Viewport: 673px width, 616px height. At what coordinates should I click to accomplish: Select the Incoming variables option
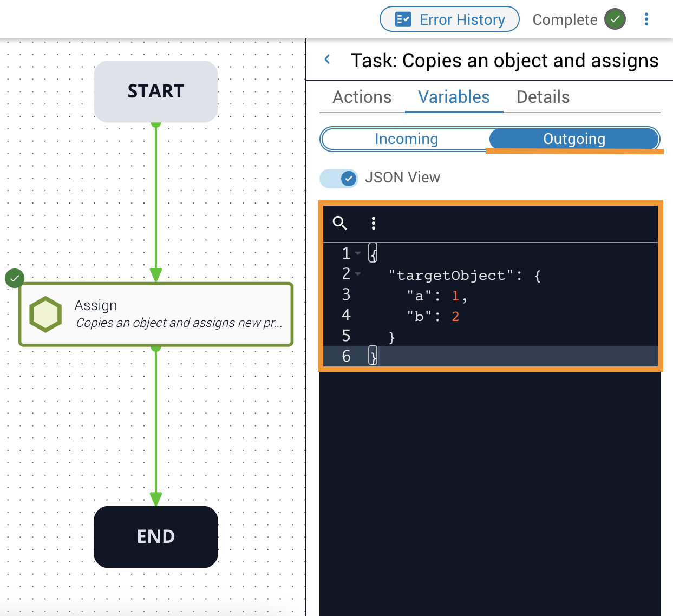406,139
